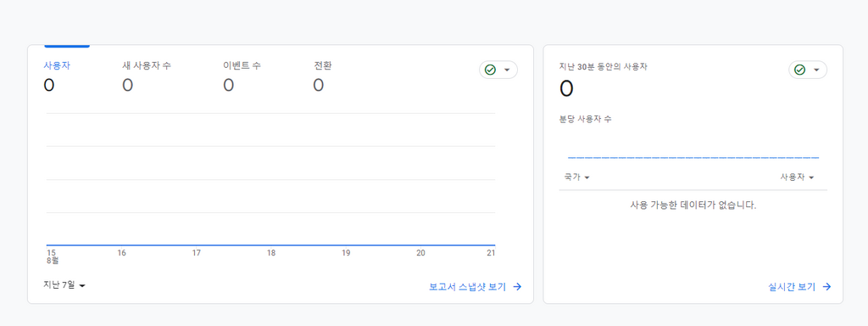Click arrow icon beside 실시간 보기
Image resolution: width=868 pixels, height=326 pixels.
(826, 287)
